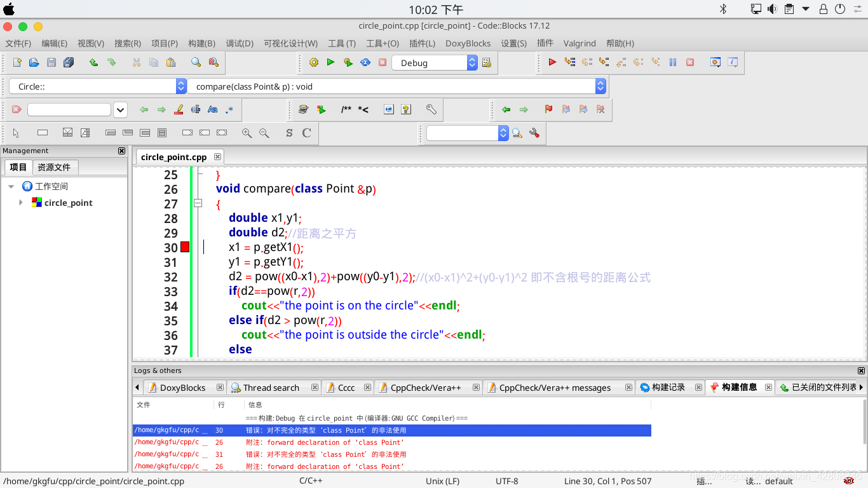Image resolution: width=868 pixels, height=488 pixels.
Task: Click volume icon in menu bar
Action: click(x=772, y=9)
